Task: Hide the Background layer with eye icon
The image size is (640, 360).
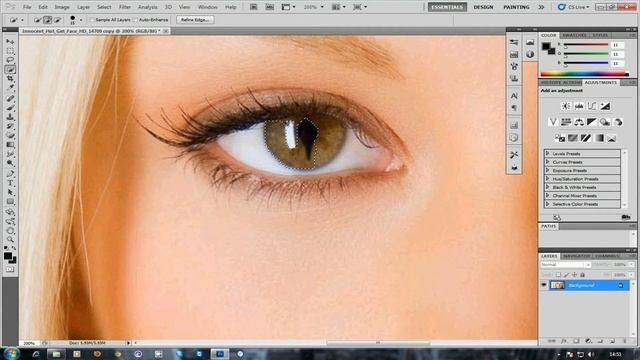Action: [x=544, y=285]
